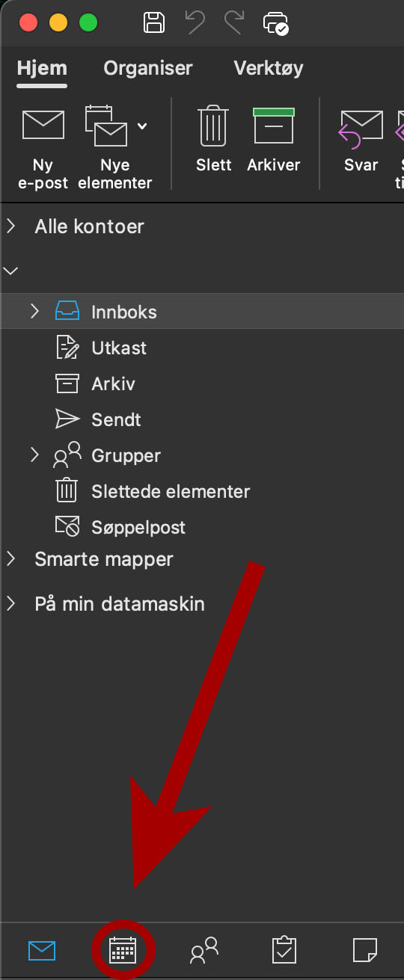Image resolution: width=404 pixels, height=980 pixels.
Task: Click the save disk icon
Action: [x=154, y=22]
